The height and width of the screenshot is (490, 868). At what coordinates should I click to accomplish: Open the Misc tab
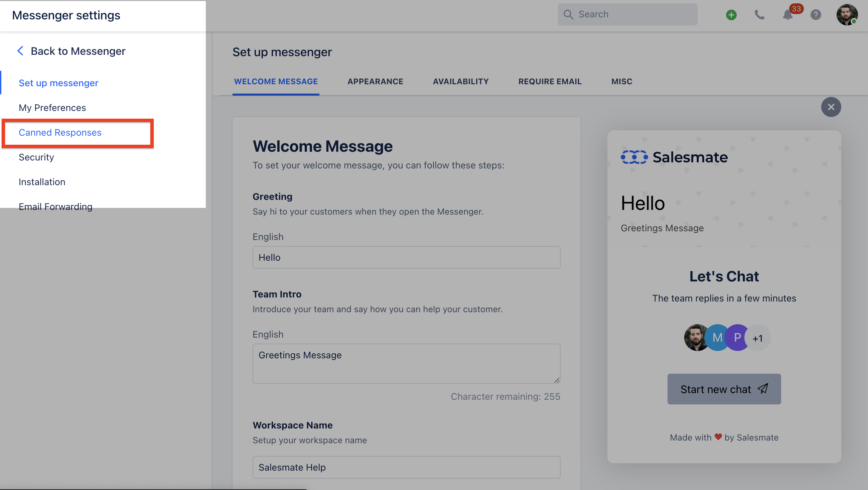pos(621,81)
